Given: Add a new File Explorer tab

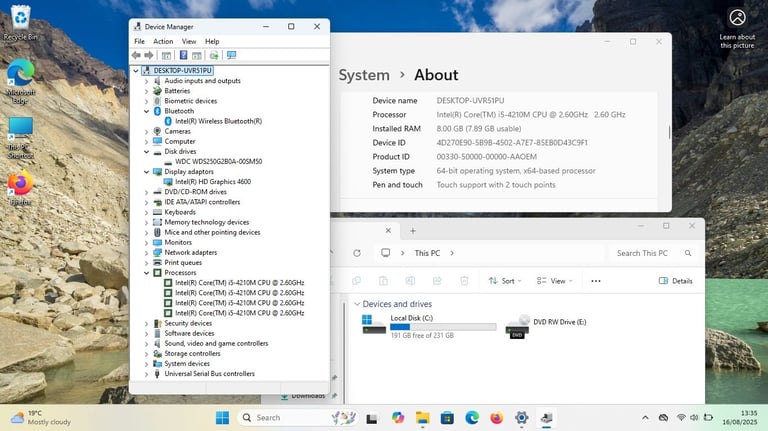Looking at the screenshot, I should point(413,231).
